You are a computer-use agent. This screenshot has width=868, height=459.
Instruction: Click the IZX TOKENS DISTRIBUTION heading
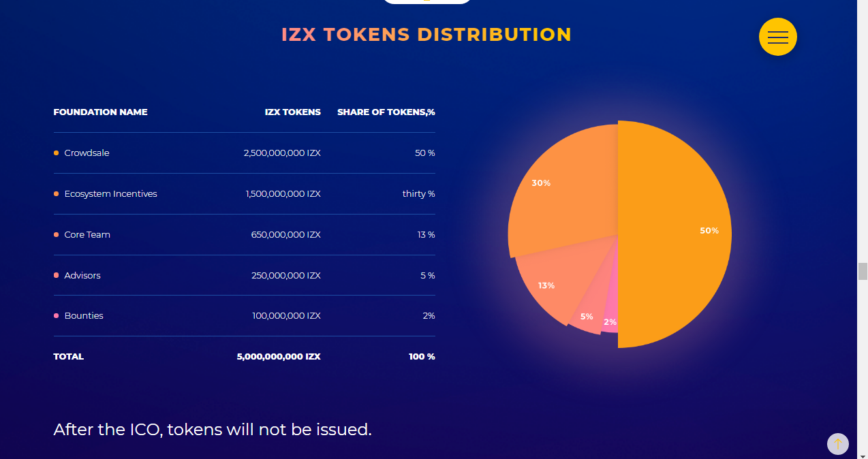tap(427, 34)
